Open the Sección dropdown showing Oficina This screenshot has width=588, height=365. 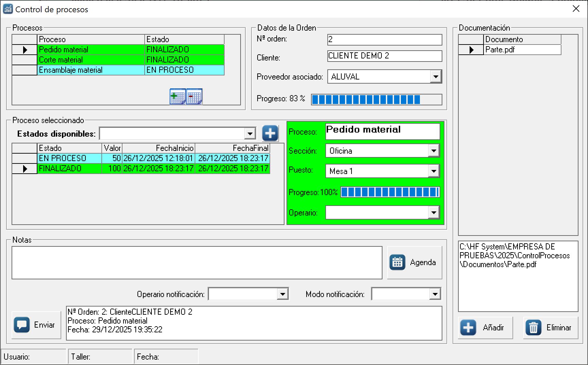coord(434,151)
